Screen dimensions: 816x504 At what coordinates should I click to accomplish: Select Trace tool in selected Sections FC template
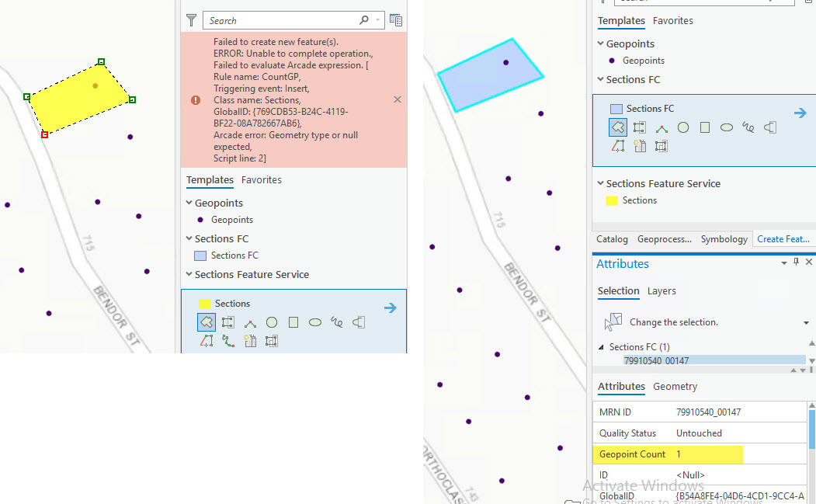coord(618,146)
